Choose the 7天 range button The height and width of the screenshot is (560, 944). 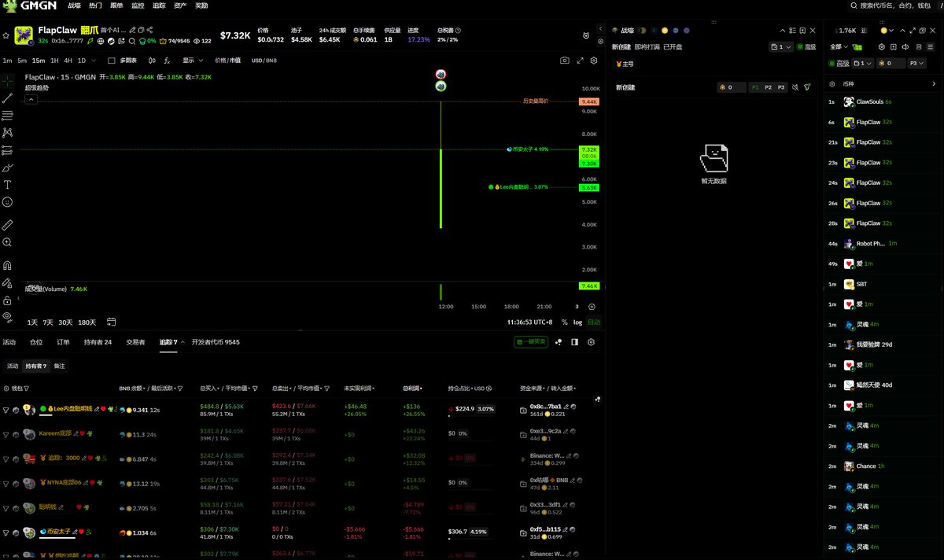tap(48, 322)
